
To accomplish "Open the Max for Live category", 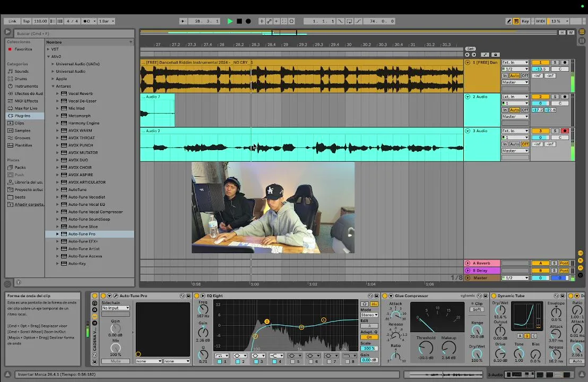I will tap(26, 108).
